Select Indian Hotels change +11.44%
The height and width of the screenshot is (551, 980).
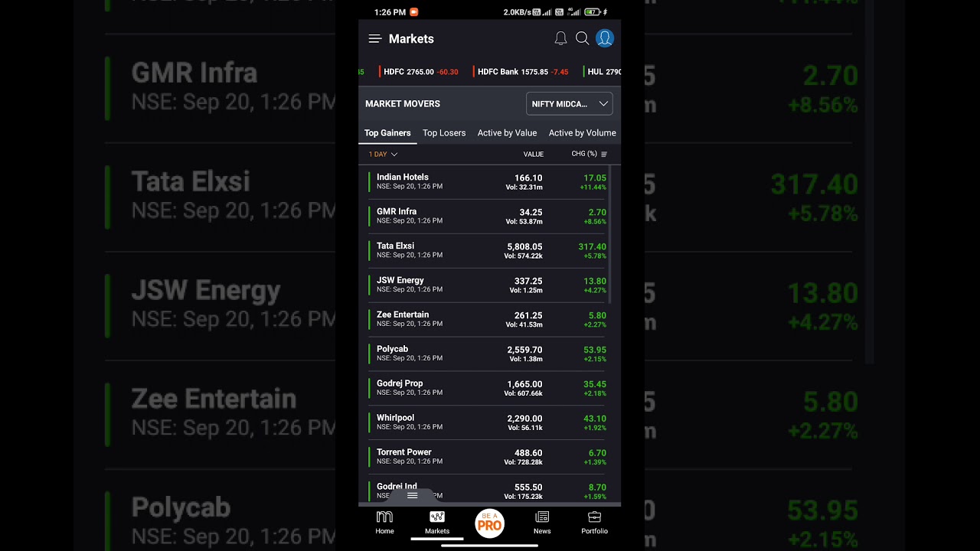(x=593, y=187)
